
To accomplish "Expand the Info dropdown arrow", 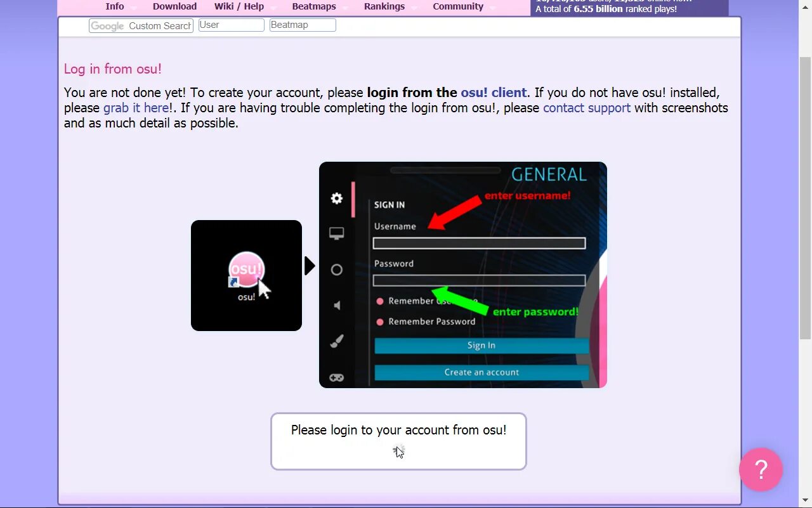I will (x=134, y=8).
